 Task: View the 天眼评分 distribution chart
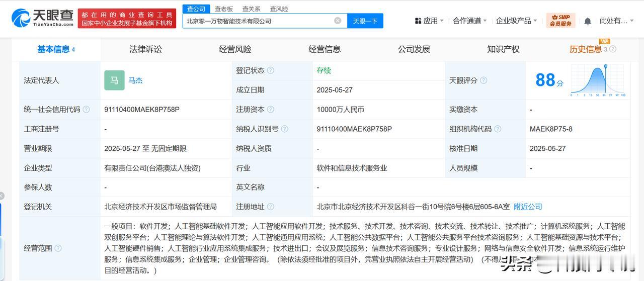point(598,80)
